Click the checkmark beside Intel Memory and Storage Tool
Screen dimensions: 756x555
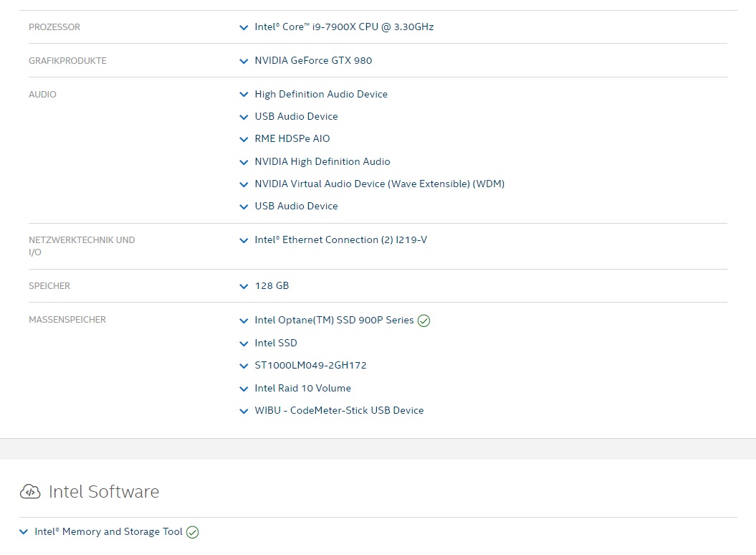pyautogui.click(x=192, y=531)
